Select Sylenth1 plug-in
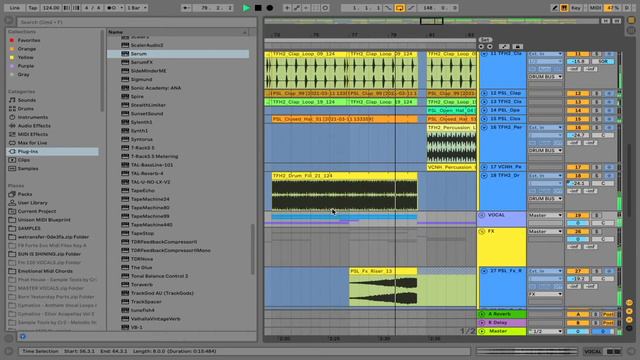640x360 pixels. 141,122
